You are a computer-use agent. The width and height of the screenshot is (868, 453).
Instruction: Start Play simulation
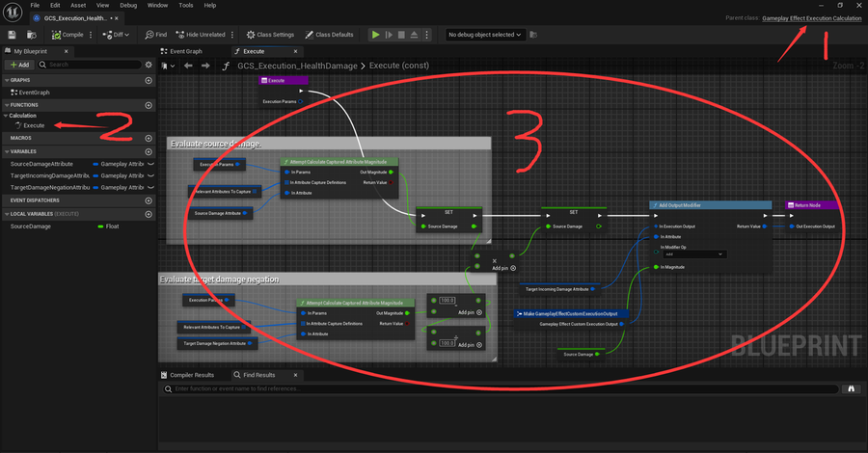click(x=376, y=35)
